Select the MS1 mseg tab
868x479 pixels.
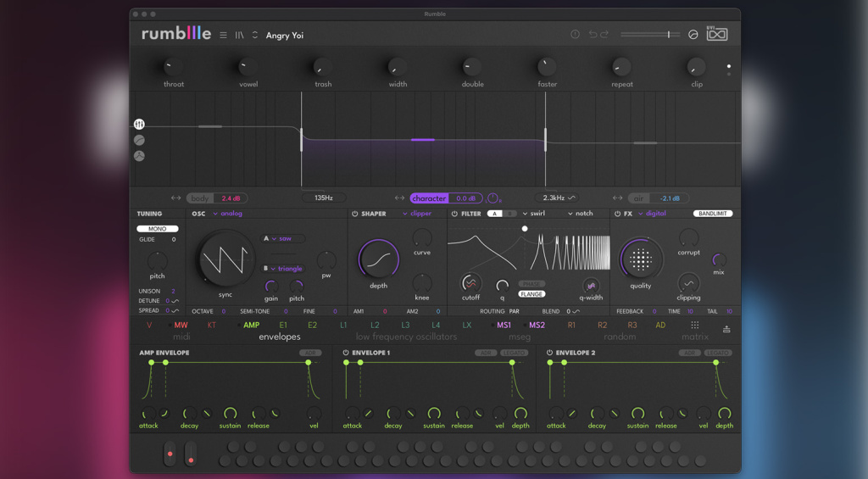click(504, 325)
